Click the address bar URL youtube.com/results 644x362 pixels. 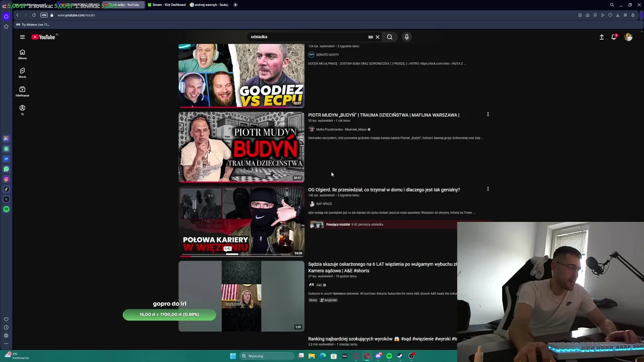pyautogui.click(x=76, y=15)
